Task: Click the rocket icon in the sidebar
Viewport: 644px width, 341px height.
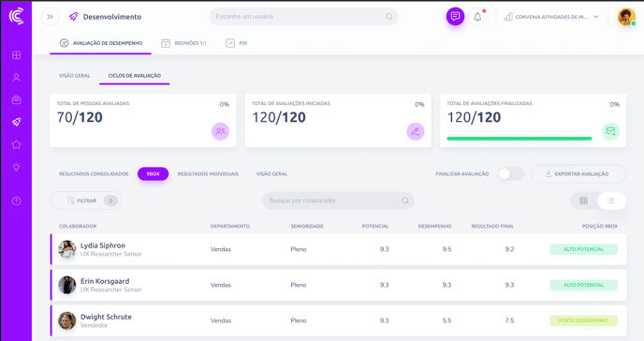Action: 17,122
